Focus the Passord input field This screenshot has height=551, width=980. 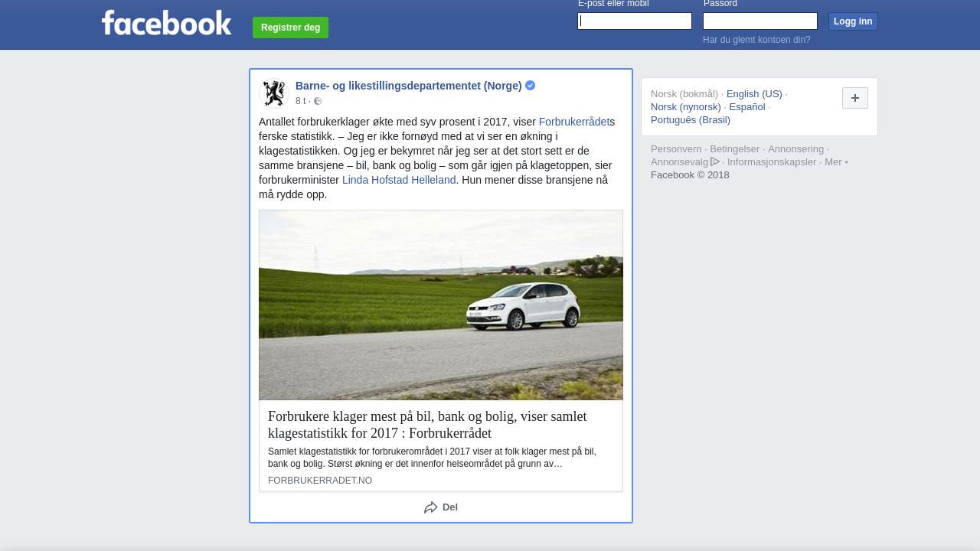coord(759,21)
